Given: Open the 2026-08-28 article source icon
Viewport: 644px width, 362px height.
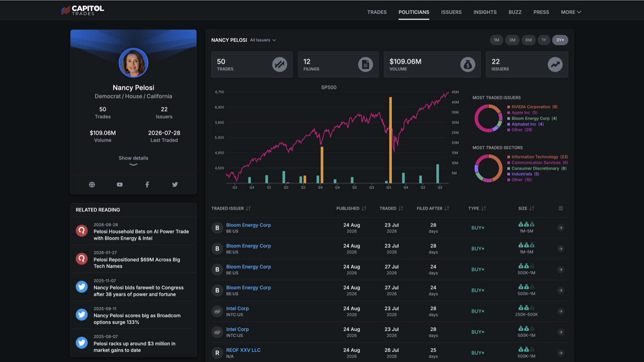Looking at the screenshot, I should [82, 231].
